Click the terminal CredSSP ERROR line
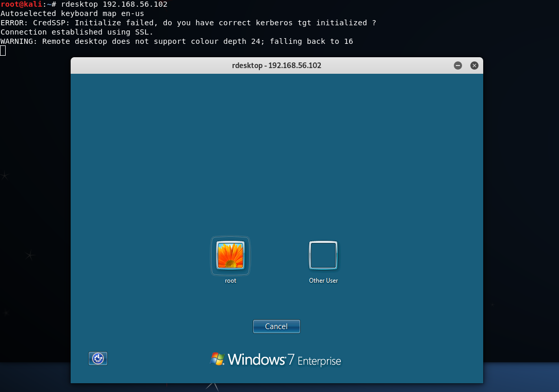 click(188, 23)
